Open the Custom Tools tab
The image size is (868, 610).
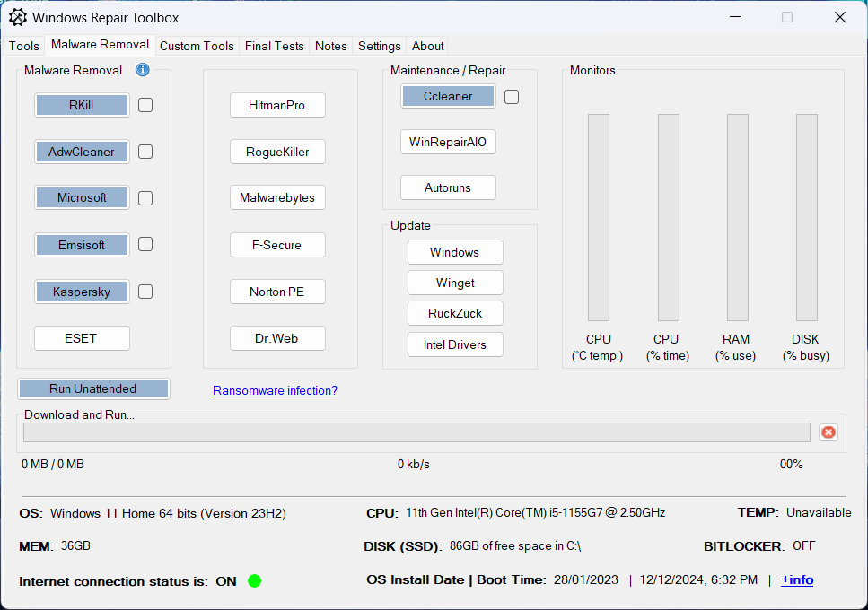(x=197, y=46)
